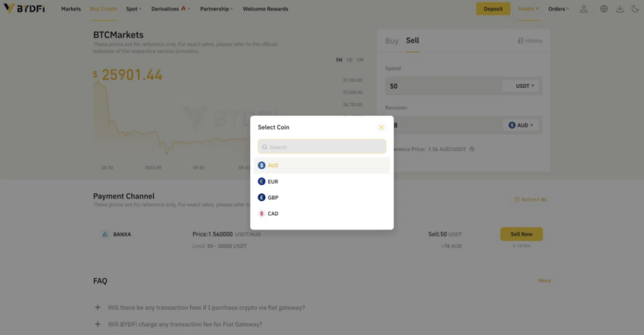Viewport: 644px width, 335px height.
Task: Open the USDT spend currency dropdown
Action: [521, 86]
